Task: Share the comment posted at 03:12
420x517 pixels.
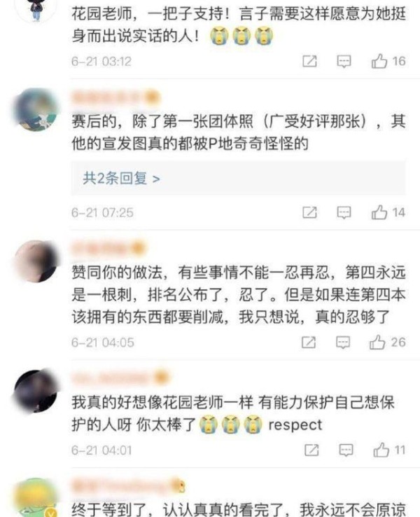Action: 309,62
